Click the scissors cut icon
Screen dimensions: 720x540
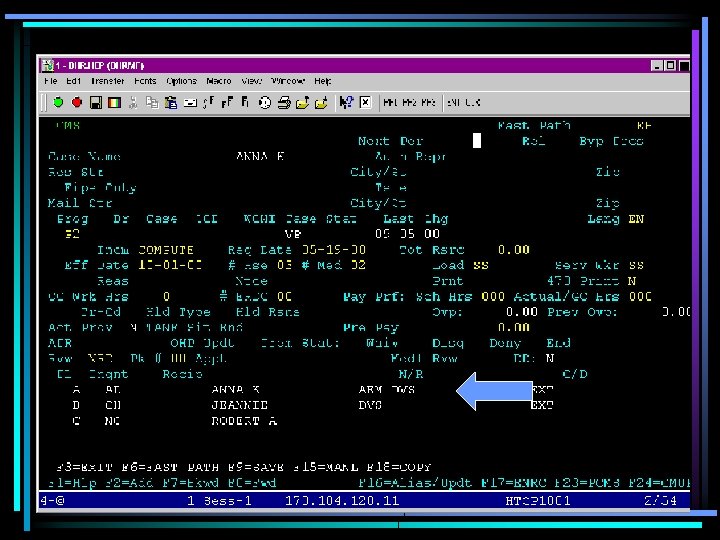pos(135,102)
